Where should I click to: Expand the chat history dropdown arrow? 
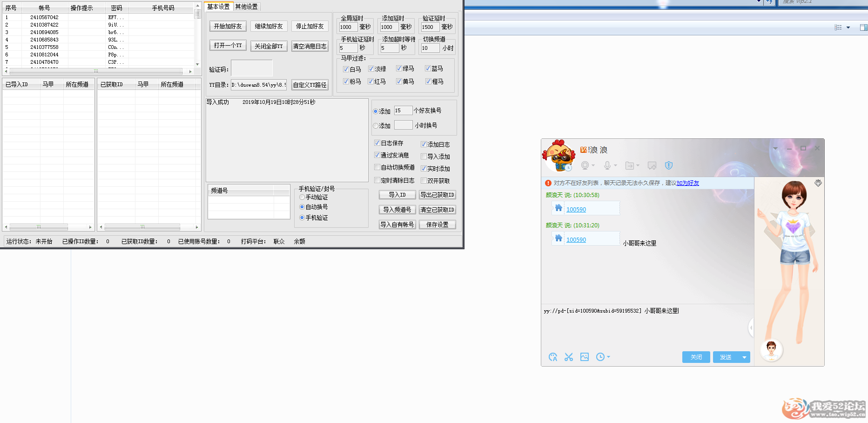pyautogui.click(x=608, y=357)
